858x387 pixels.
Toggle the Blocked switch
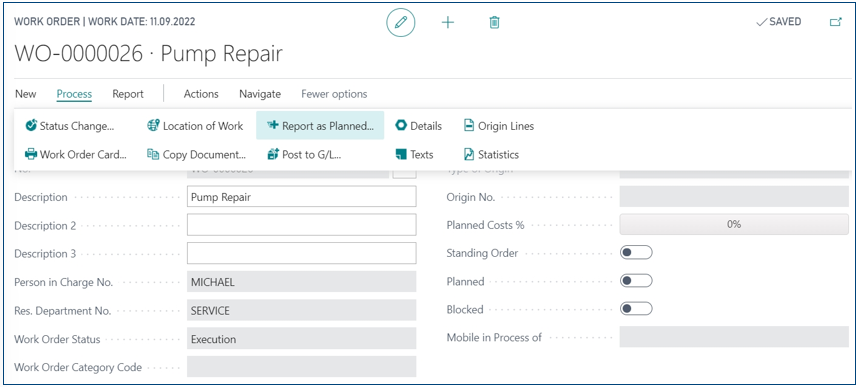(636, 309)
